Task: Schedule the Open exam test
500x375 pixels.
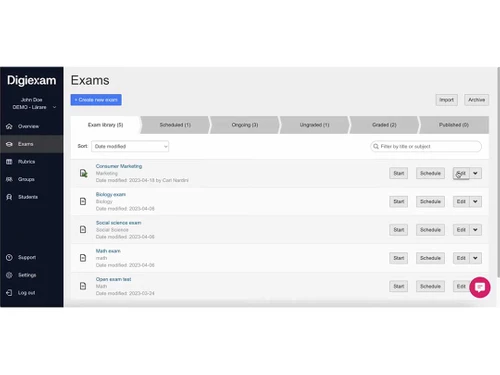Action: [x=430, y=286]
